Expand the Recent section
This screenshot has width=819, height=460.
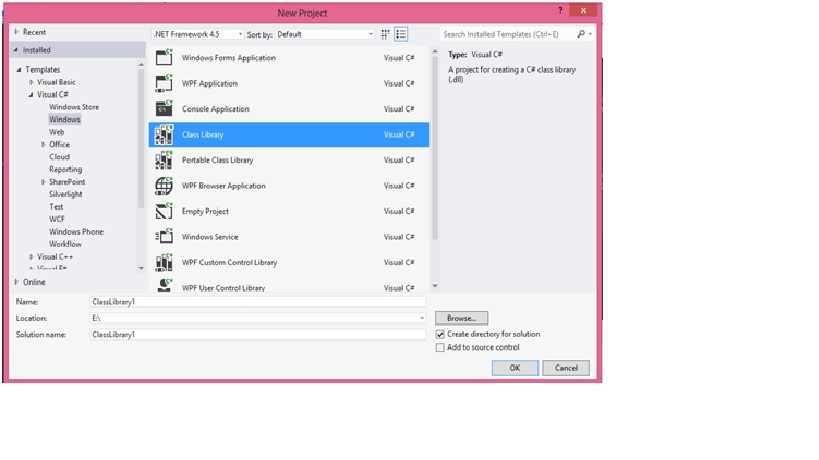tap(17, 32)
